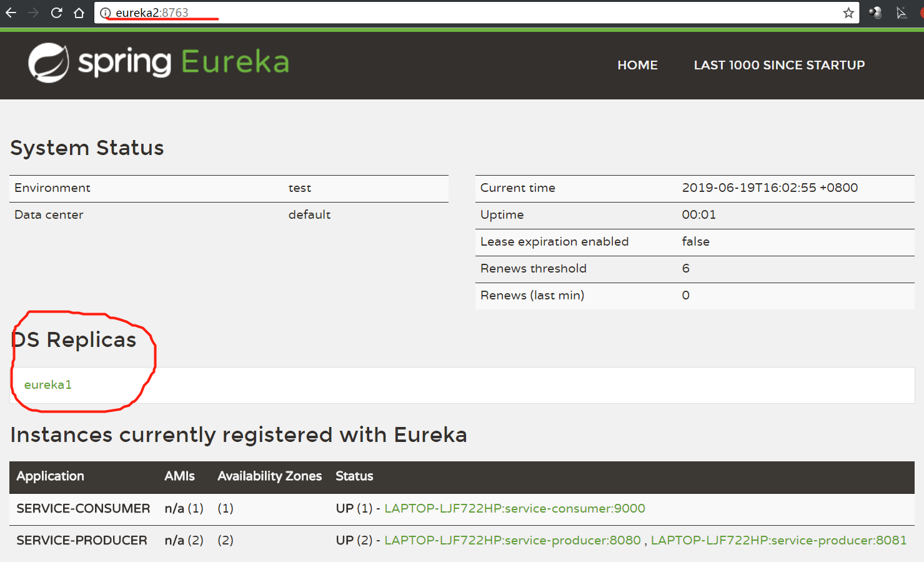Click the Instances currently registered heading
The height and width of the screenshot is (562, 924).
click(x=239, y=434)
